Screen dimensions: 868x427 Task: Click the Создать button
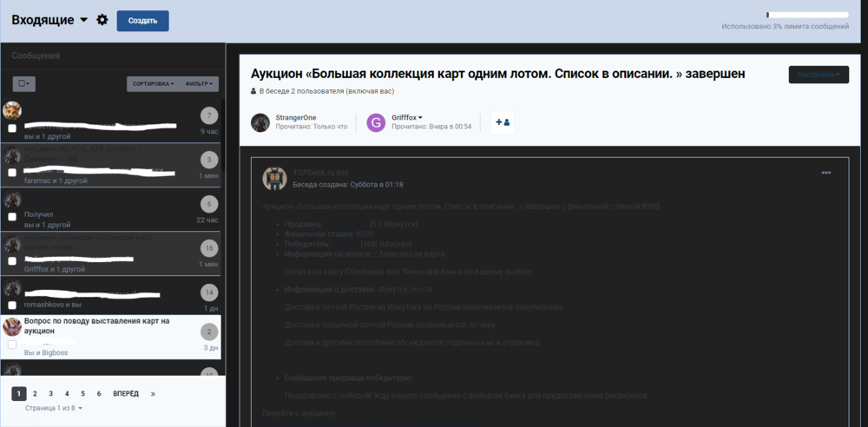pyautogui.click(x=143, y=21)
